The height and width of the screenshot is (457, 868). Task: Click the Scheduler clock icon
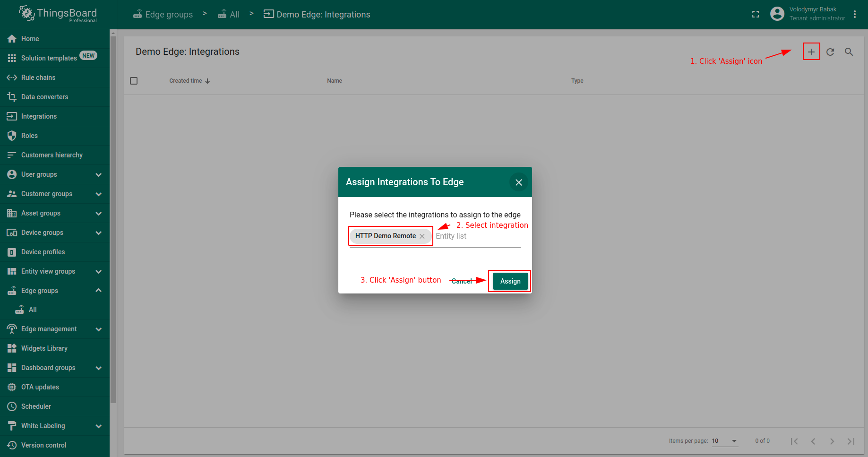point(12,406)
